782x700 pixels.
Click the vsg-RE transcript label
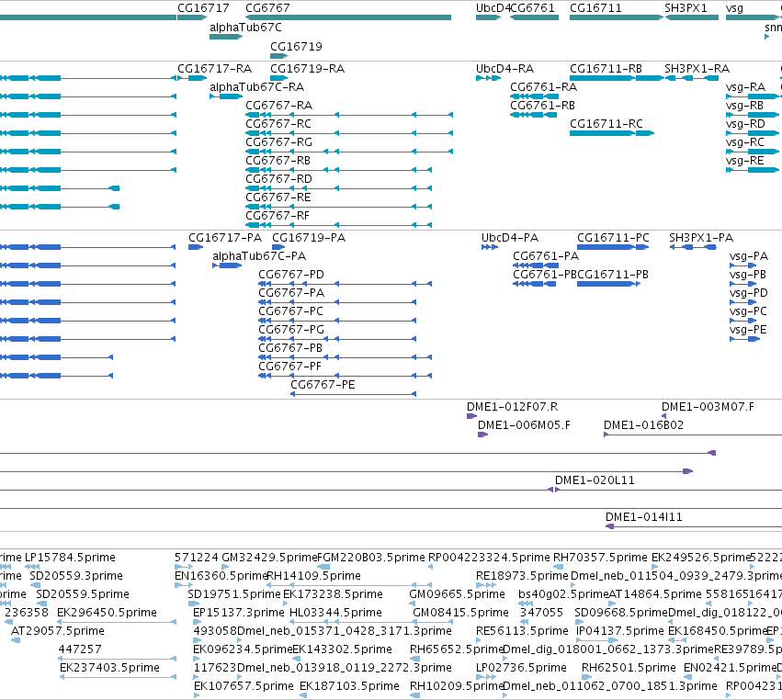coord(745,161)
